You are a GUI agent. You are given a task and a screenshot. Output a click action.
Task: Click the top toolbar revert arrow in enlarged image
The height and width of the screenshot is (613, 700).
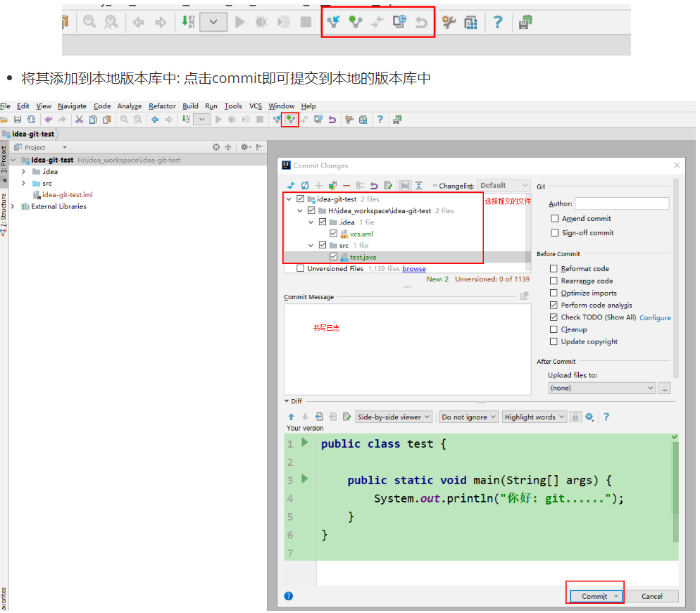coord(421,22)
